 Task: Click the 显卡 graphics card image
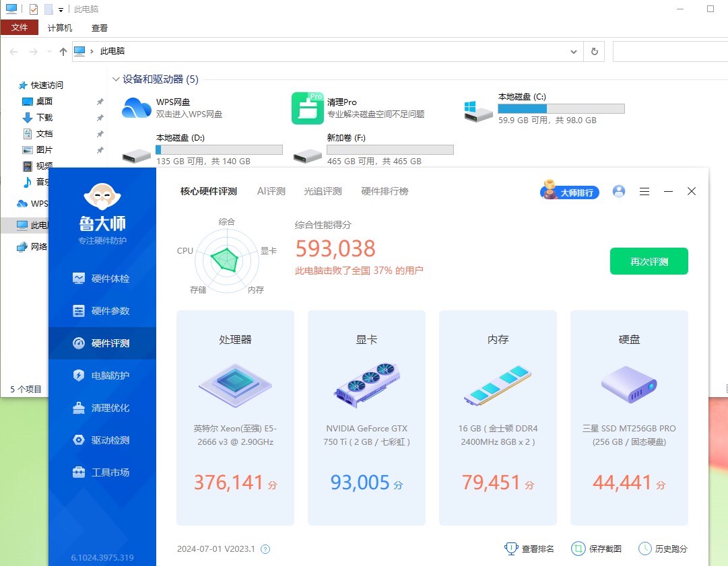coord(367,385)
